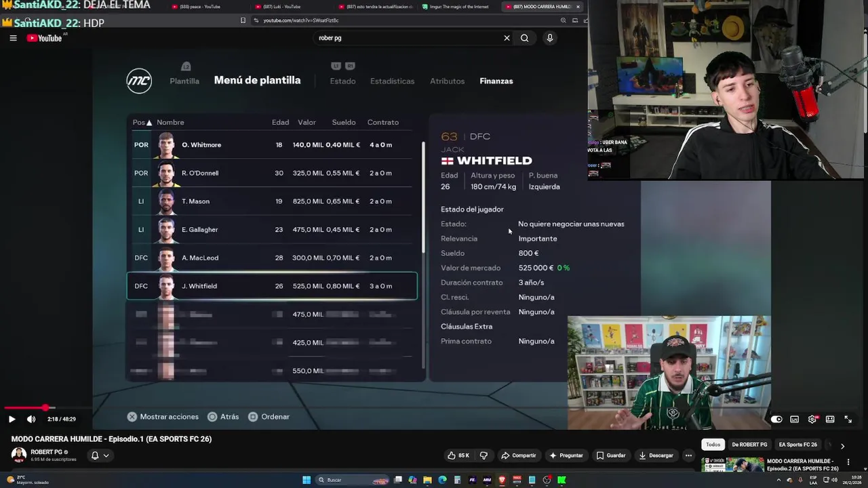Bookmark this page from the address bar
This screenshot has width=868, height=488.
coord(243,20)
